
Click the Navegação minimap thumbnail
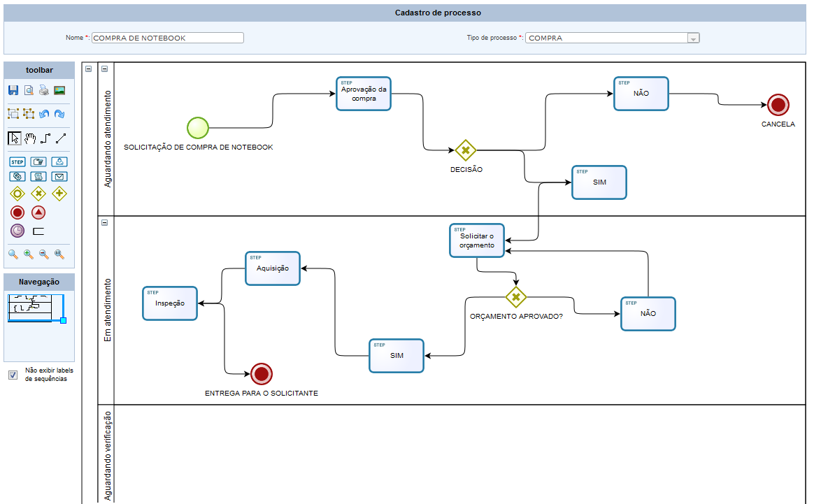click(35, 308)
